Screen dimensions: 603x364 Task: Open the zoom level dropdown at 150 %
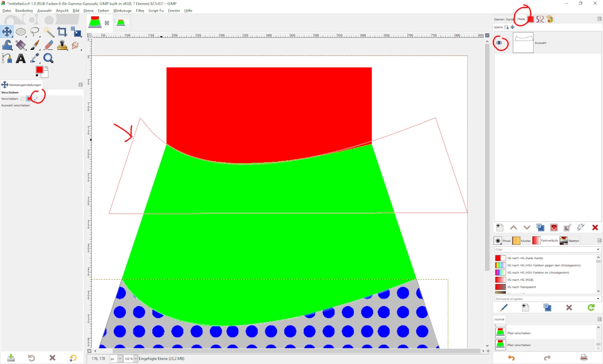click(136, 359)
